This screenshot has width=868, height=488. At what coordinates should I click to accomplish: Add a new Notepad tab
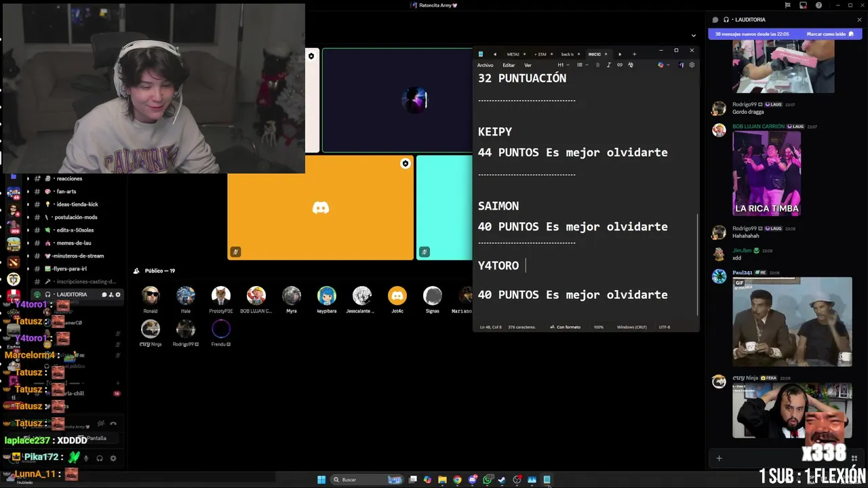pos(634,54)
